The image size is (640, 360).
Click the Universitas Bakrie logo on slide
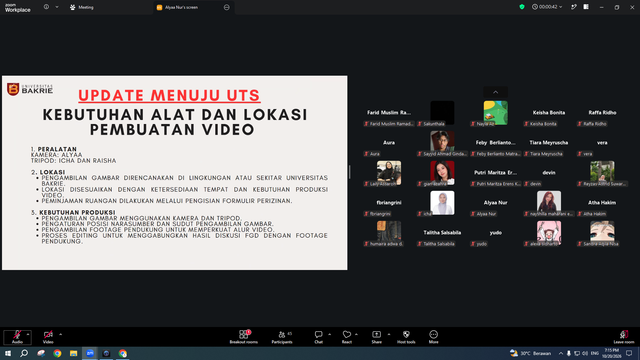pos(30,89)
